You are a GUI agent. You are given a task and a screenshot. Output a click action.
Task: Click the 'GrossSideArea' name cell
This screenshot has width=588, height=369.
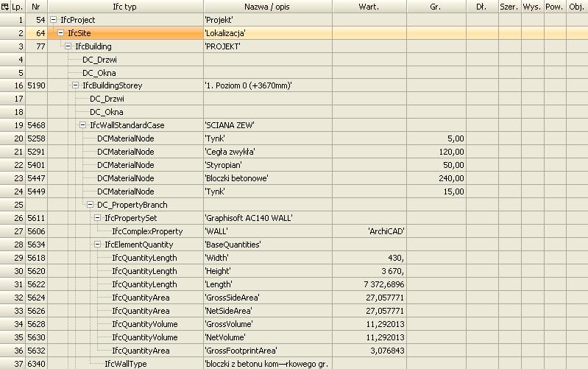click(x=268, y=298)
